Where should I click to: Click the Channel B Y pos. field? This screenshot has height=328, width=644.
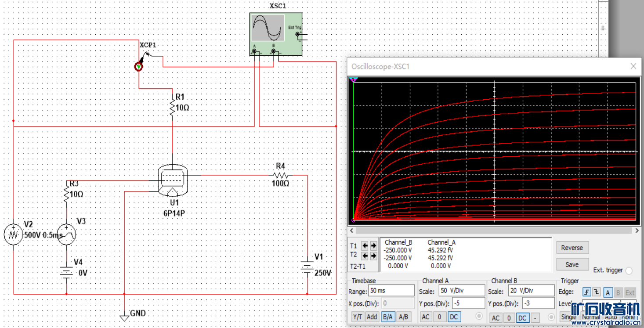tap(538, 303)
